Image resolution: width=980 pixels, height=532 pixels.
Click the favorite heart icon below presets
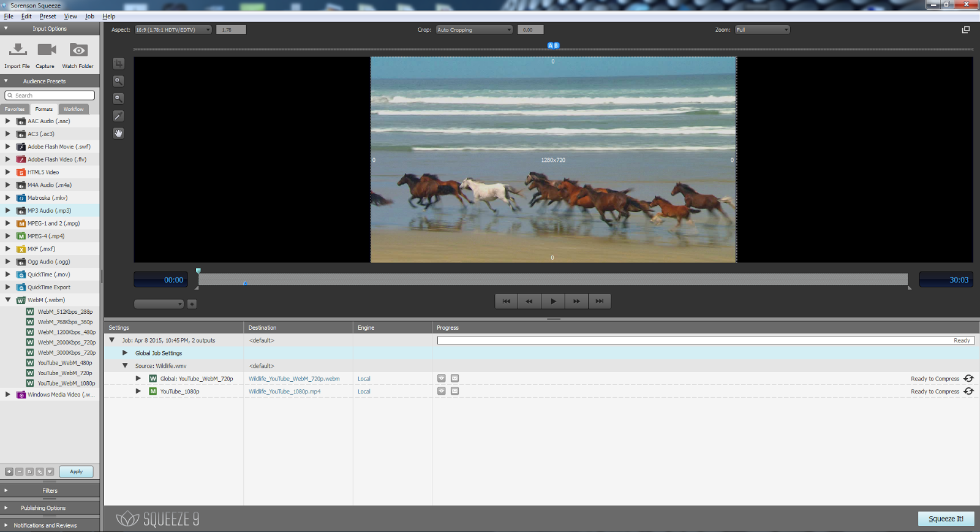pos(50,472)
